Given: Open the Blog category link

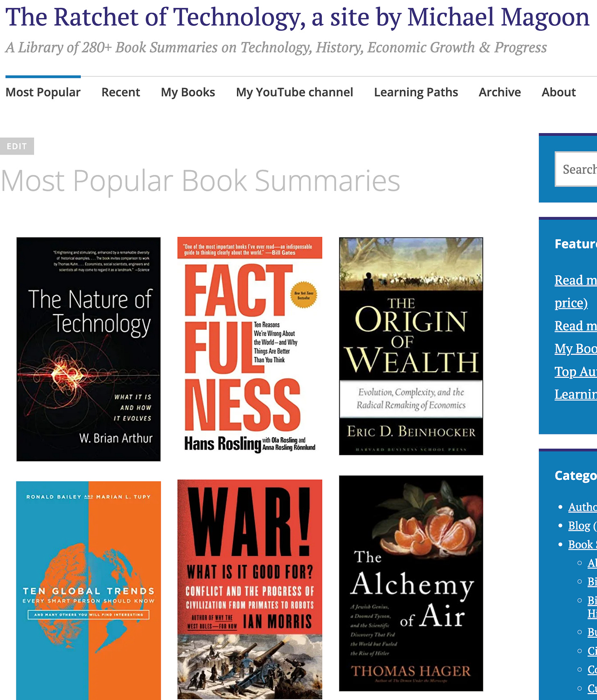Looking at the screenshot, I should click(x=579, y=526).
